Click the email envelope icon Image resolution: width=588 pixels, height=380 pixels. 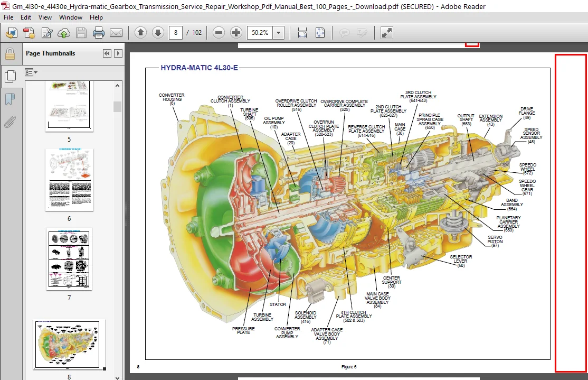click(x=116, y=33)
